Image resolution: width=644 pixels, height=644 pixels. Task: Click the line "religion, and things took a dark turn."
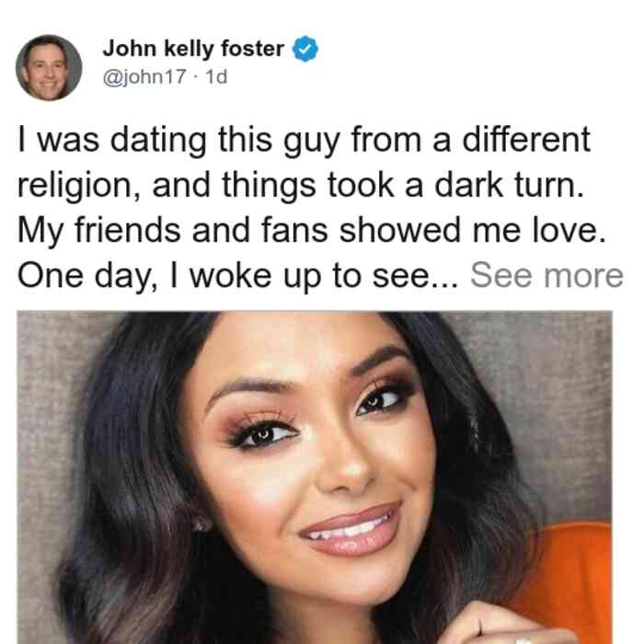pyautogui.click(x=300, y=186)
